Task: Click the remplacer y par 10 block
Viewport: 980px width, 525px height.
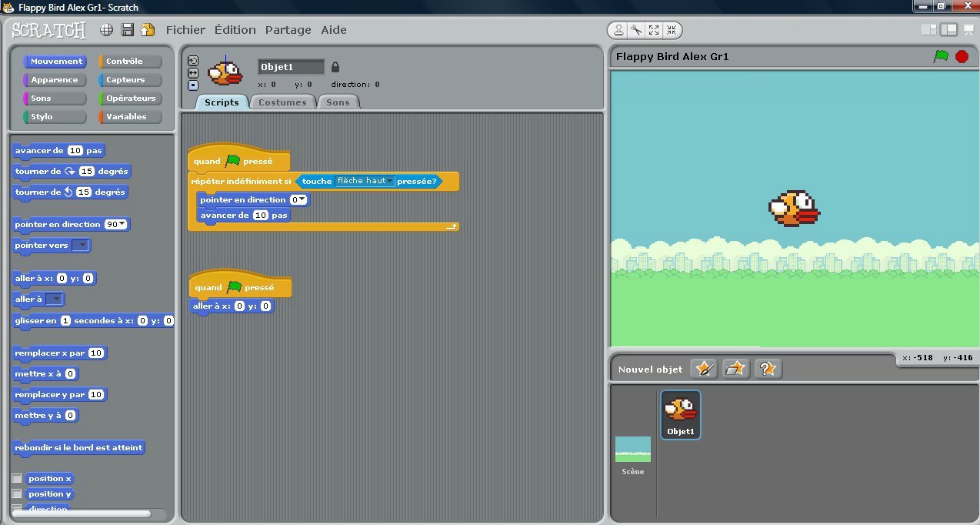Action: 59,394
